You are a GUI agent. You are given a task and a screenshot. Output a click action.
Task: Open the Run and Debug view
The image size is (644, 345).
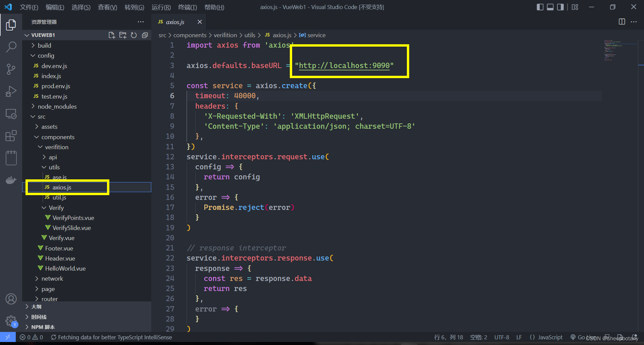(x=11, y=91)
